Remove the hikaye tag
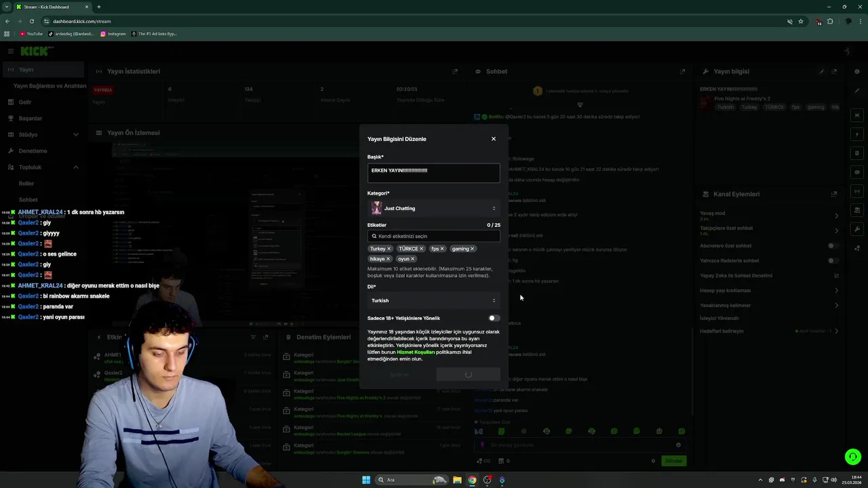868x488 pixels. (388, 259)
